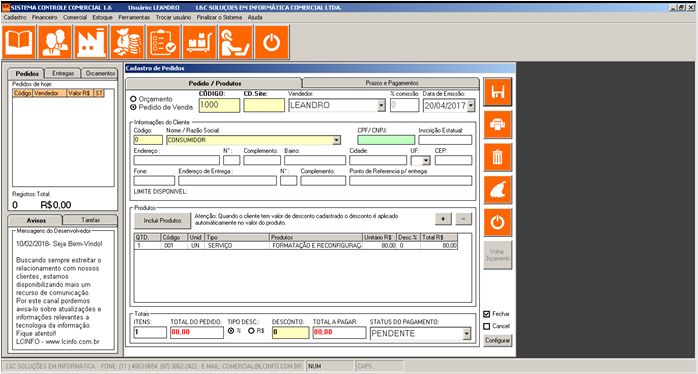Open the Cadastro menu

(15, 17)
